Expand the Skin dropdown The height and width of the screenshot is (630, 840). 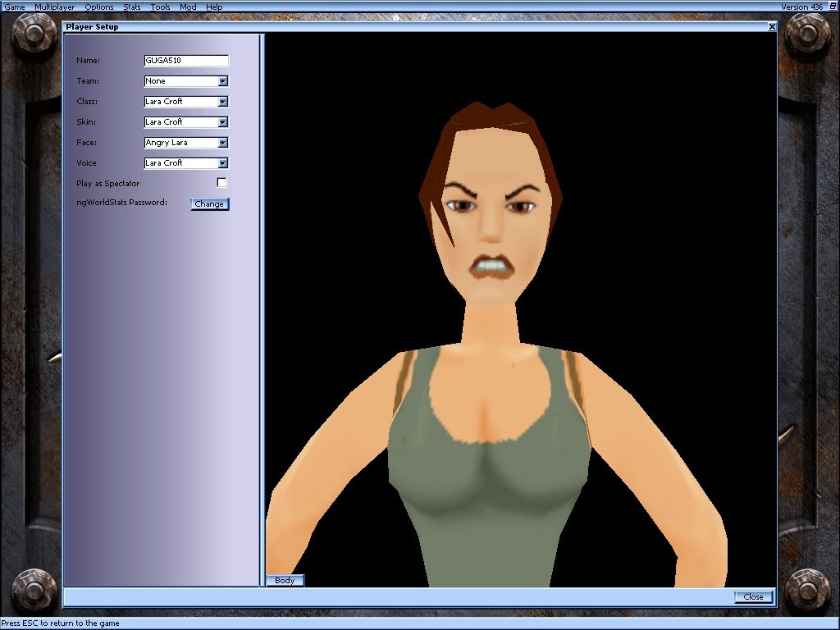click(223, 121)
